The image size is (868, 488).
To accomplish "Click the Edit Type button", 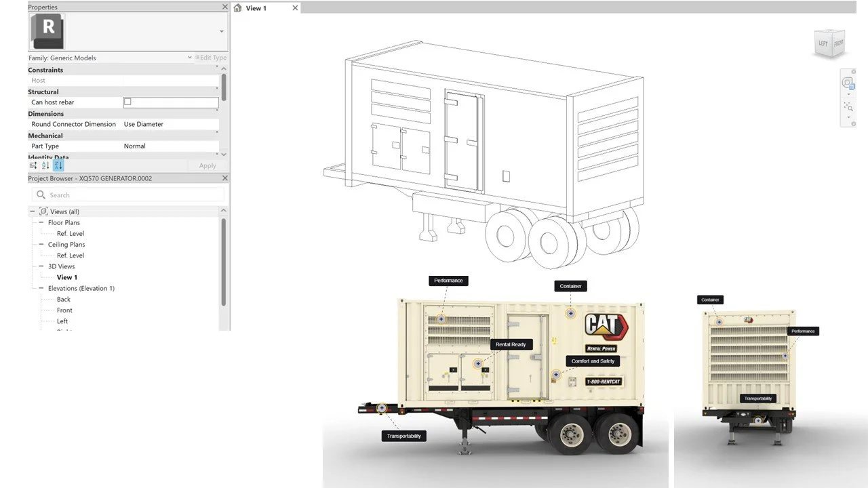I will pos(211,58).
